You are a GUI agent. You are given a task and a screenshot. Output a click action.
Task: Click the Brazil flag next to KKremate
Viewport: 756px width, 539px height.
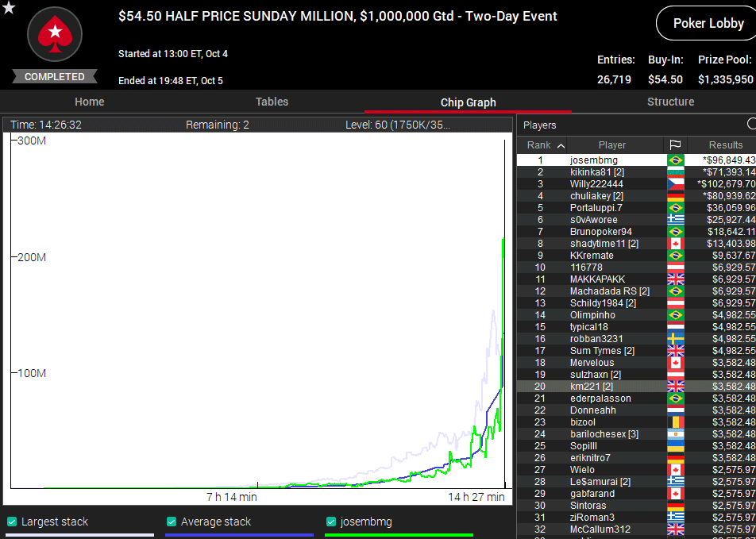point(676,256)
